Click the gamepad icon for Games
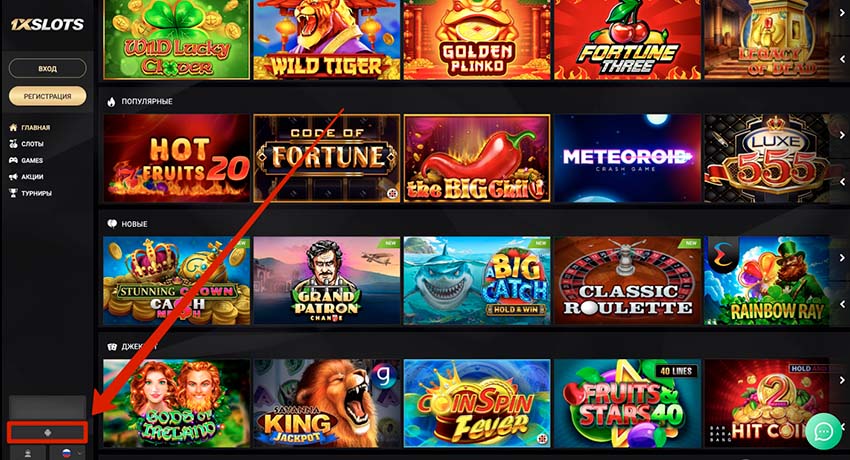Viewport: 850px width, 460px height. (x=14, y=160)
